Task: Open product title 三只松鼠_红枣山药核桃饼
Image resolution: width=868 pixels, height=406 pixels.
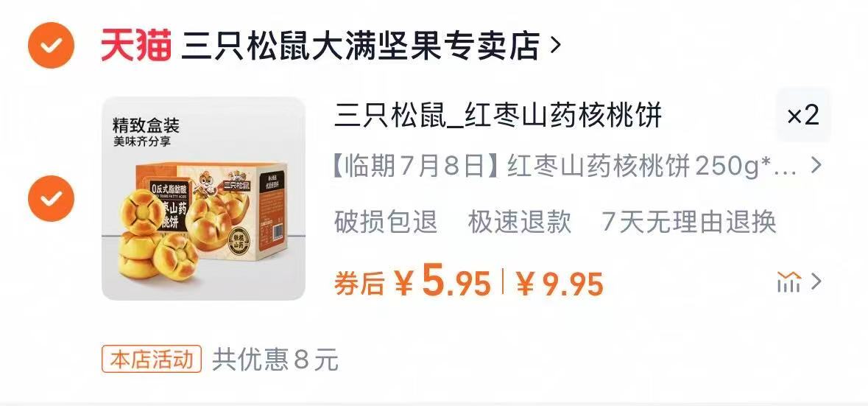Action: point(498,116)
